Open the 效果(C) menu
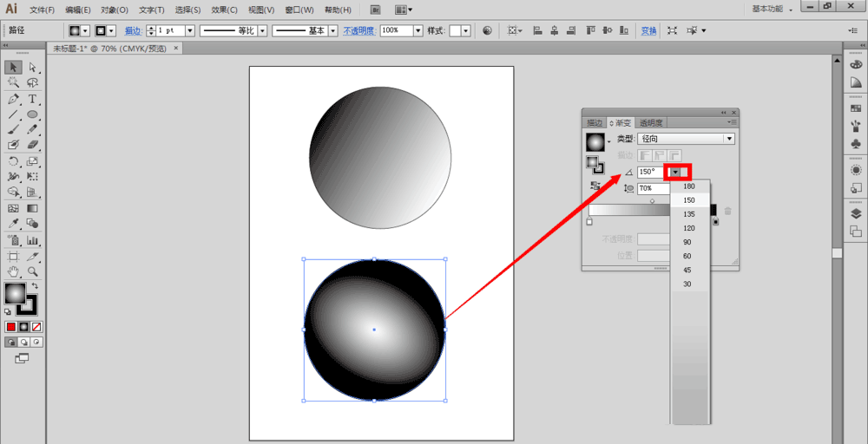 pos(224,10)
